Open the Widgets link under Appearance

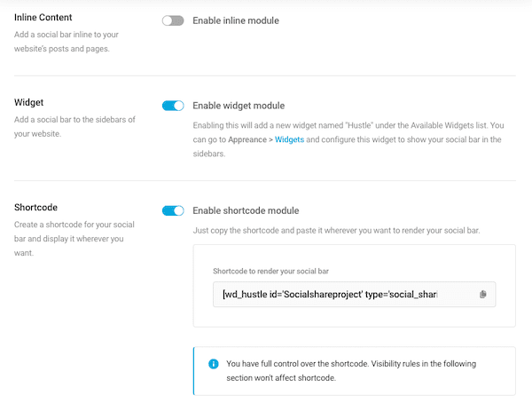point(289,139)
